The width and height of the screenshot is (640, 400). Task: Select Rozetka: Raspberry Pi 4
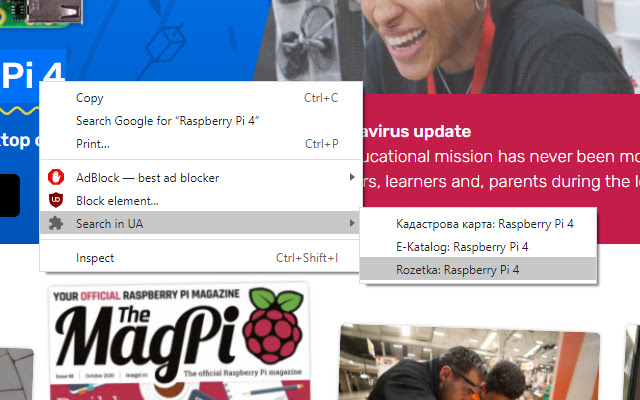pyautogui.click(x=478, y=269)
